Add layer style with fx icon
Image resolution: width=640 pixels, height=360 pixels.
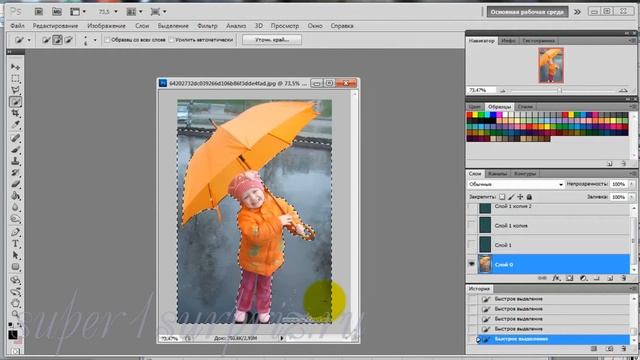point(556,278)
